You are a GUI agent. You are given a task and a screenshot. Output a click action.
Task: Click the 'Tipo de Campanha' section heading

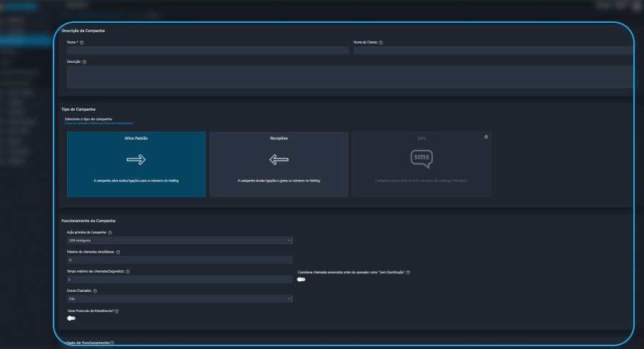pos(78,109)
